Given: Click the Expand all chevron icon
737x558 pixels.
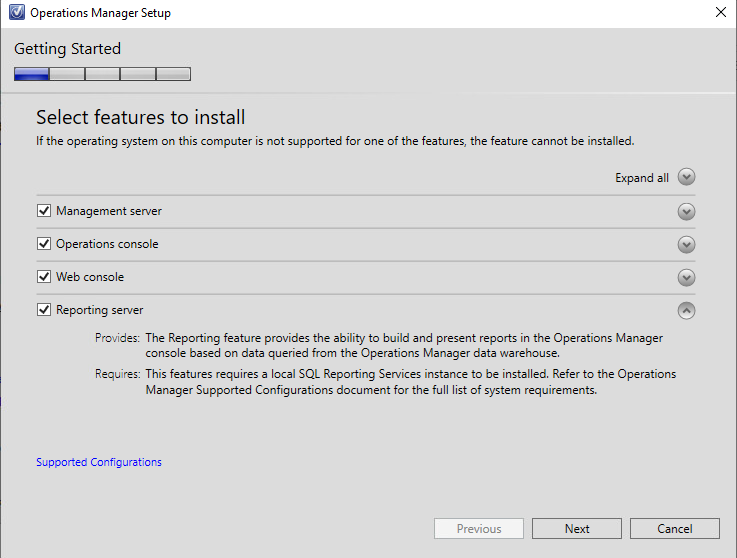Looking at the screenshot, I should [686, 177].
